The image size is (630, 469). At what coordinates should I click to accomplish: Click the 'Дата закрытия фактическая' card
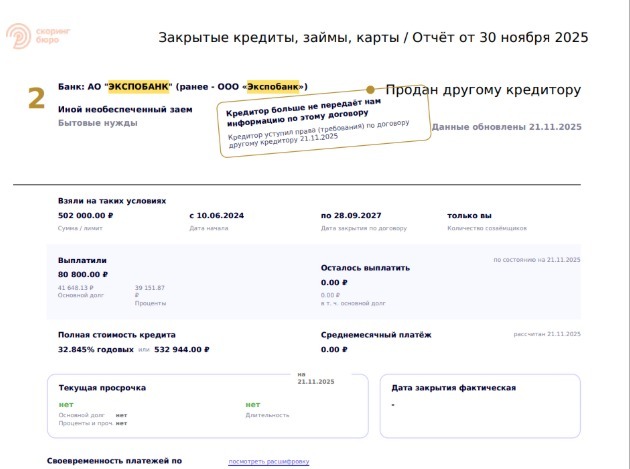point(479,405)
